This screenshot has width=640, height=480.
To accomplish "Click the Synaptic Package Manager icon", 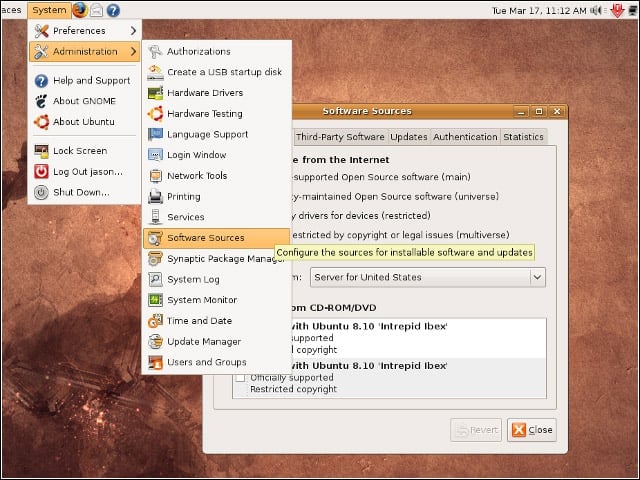I will pyautogui.click(x=155, y=258).
